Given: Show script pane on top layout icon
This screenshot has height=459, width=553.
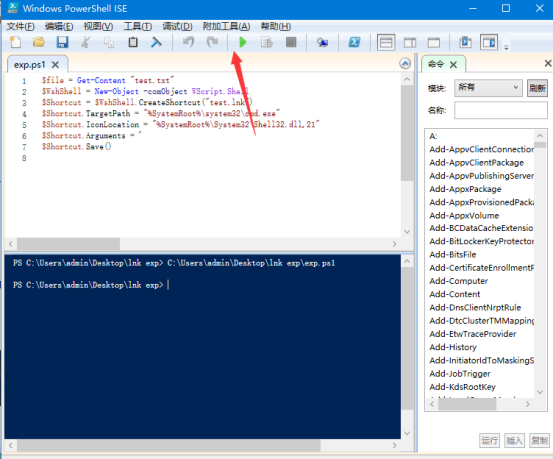Looking at the screenshot, I should 386,42.
